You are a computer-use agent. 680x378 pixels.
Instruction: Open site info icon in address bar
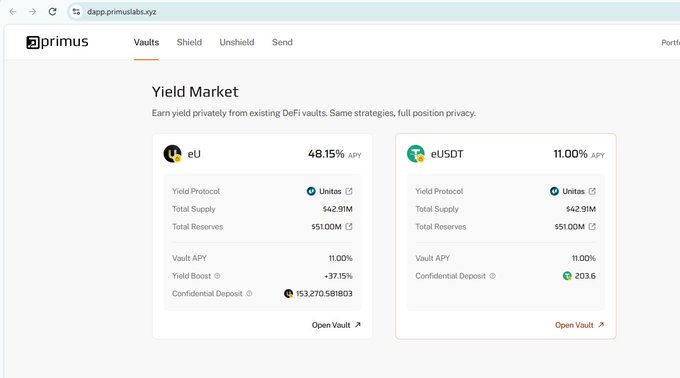(76, 12)
